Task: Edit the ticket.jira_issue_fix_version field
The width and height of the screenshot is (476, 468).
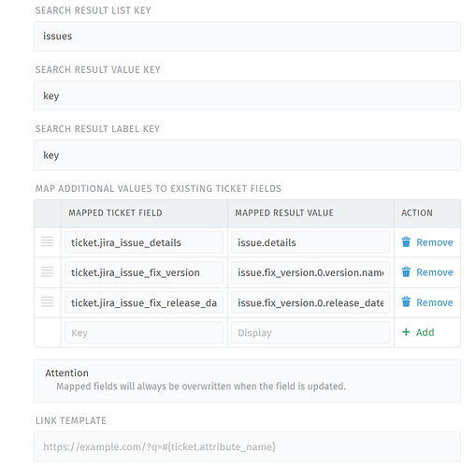Action: tap(144, 272)
